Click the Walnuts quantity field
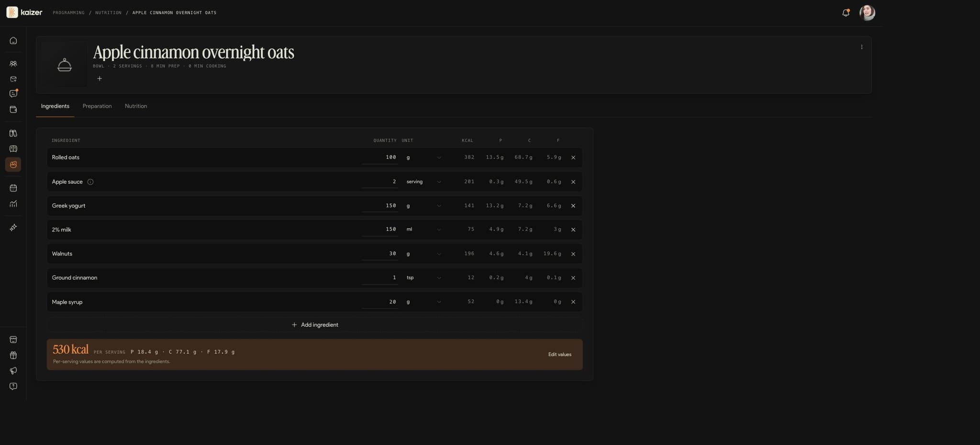The width and height of the screenshot is (980, 445). point(380,254)
